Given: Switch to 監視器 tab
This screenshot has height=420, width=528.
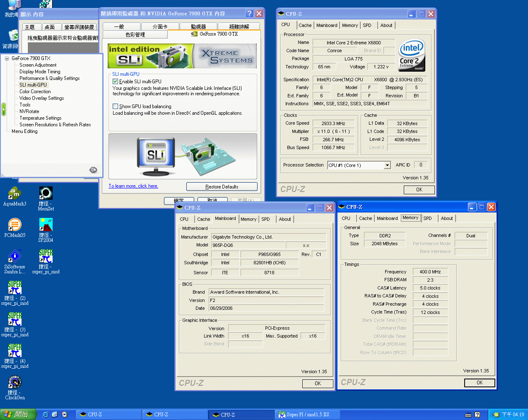Looking at the screenshot, I should coord(198,27).
